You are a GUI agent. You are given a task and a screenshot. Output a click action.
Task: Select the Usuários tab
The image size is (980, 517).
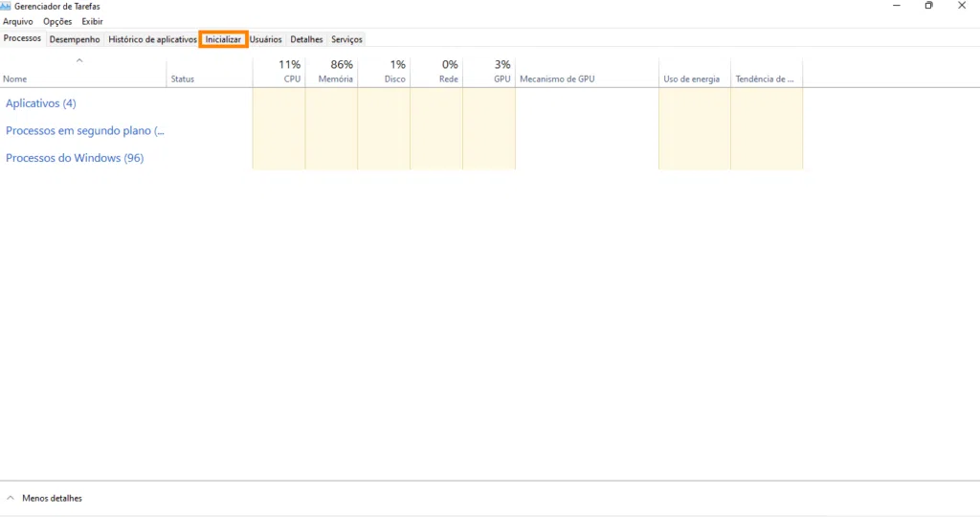click(x=266, y=39)
